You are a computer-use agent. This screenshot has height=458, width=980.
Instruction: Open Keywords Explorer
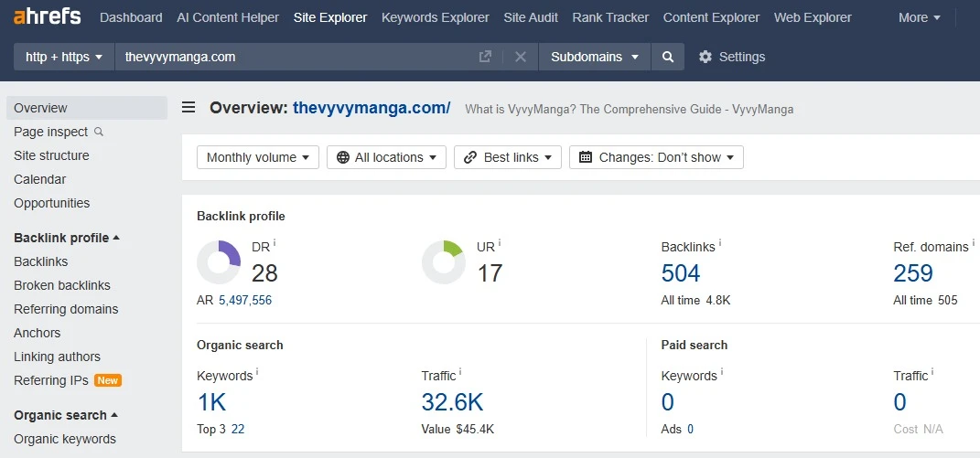435,17
